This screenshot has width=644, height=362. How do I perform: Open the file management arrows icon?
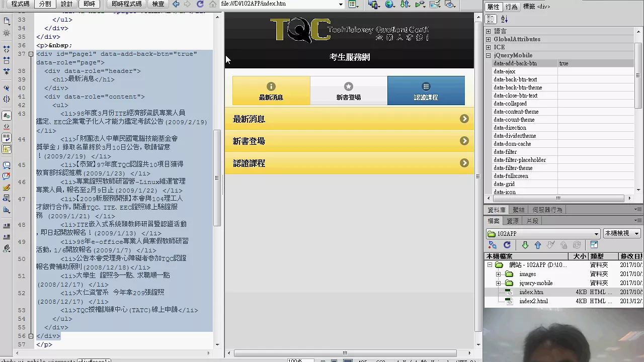tap(405, 4)
